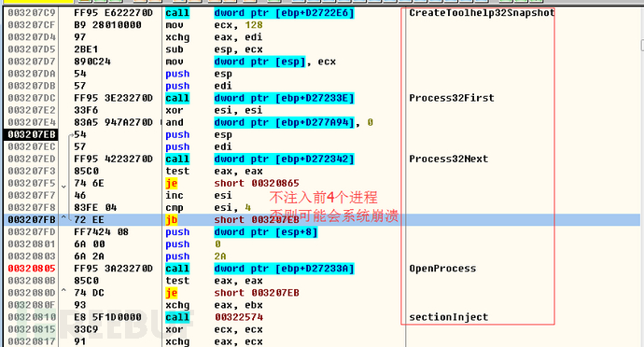Select the 'sub esp, ecx' instruction
Screen dimensions: 644x347
click(214, 49)
